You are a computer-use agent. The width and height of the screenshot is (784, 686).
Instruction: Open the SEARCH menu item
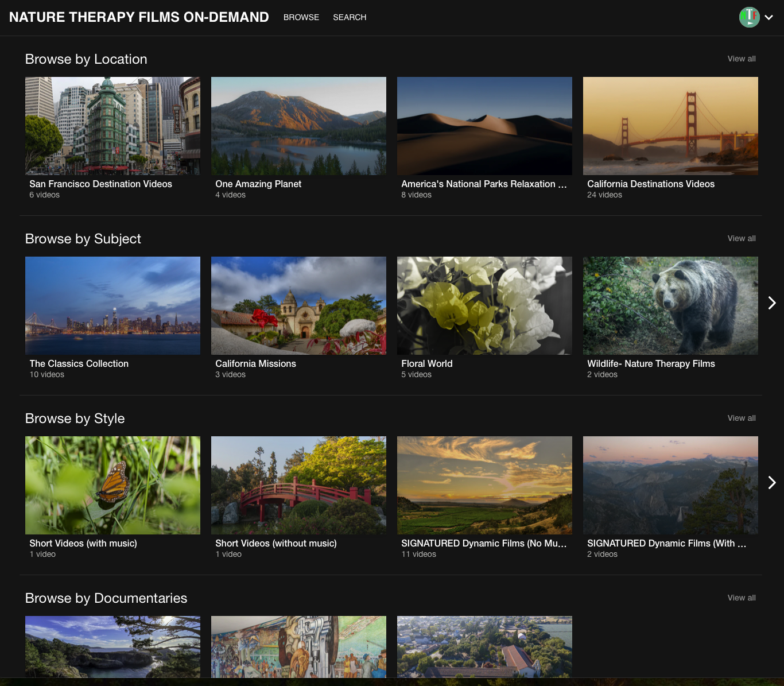point(349,17)
